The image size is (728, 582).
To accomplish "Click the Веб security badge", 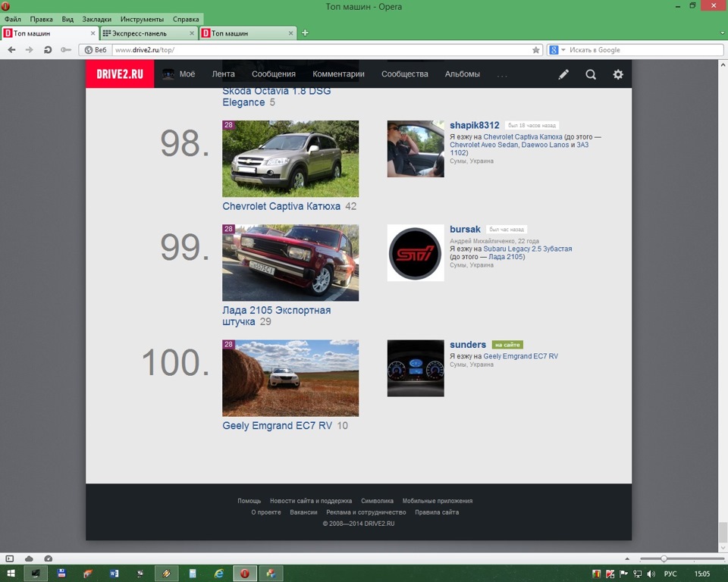I will [x=96, y=50].
